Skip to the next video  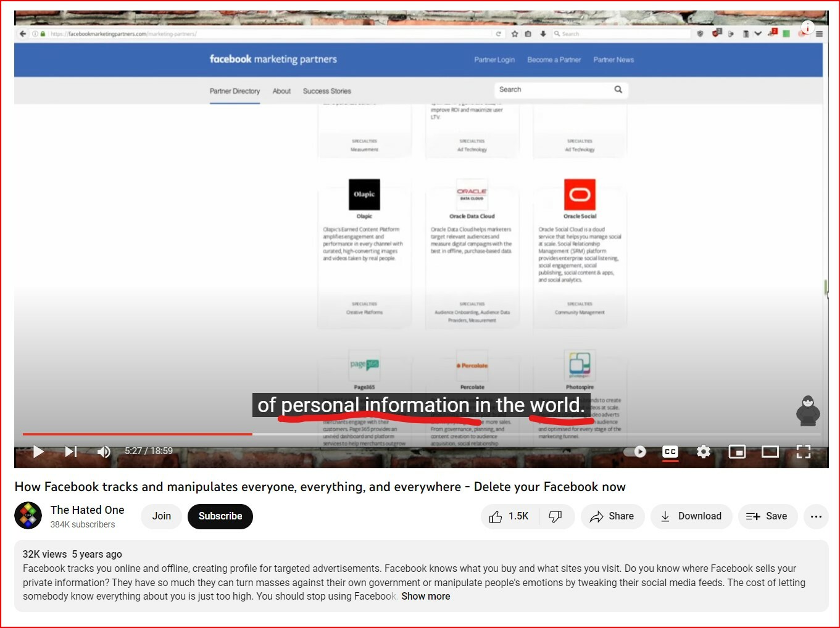tap(71, 452)
